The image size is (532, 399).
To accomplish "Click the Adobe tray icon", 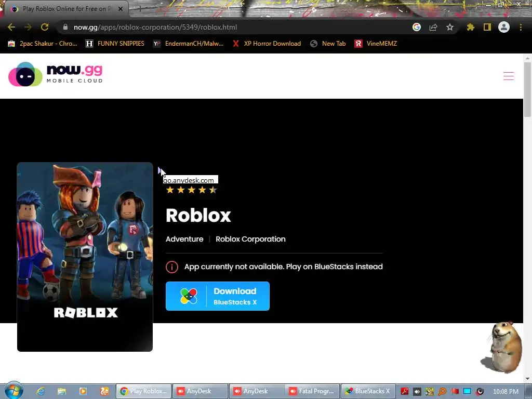I will point(404,392).
